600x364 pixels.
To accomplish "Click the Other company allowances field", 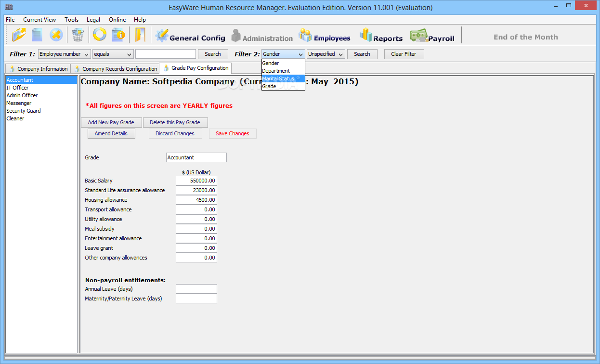I will (196, 258).
